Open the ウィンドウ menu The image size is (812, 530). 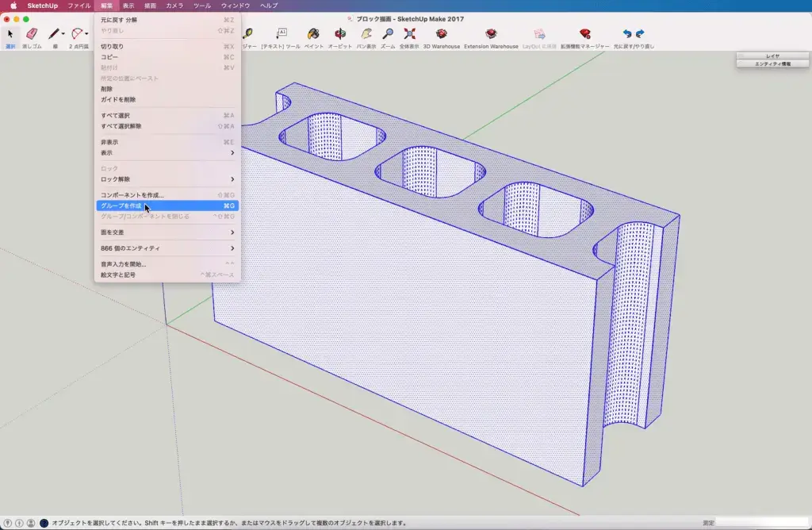(x=236, y=6)
